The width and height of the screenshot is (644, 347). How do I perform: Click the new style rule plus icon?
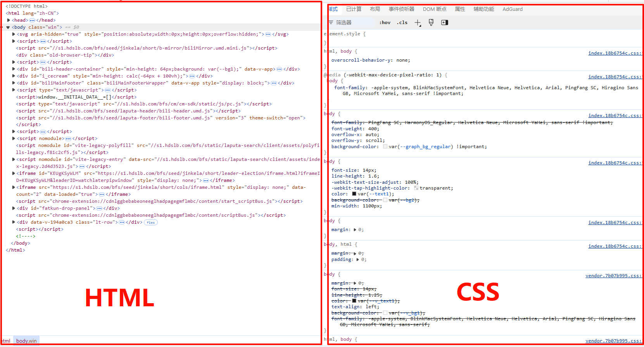coord(418,23)
